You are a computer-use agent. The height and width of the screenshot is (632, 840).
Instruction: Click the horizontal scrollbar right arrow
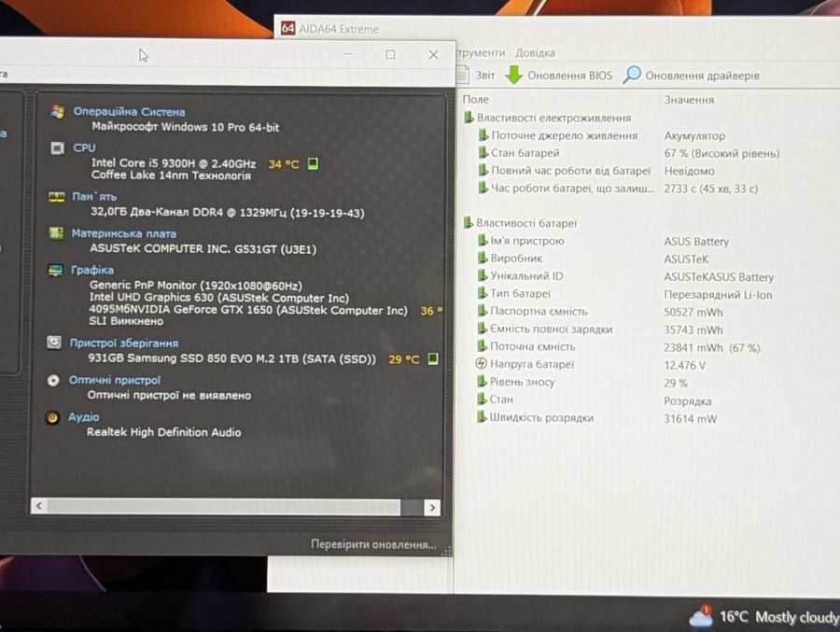click(x=432, y=507)
